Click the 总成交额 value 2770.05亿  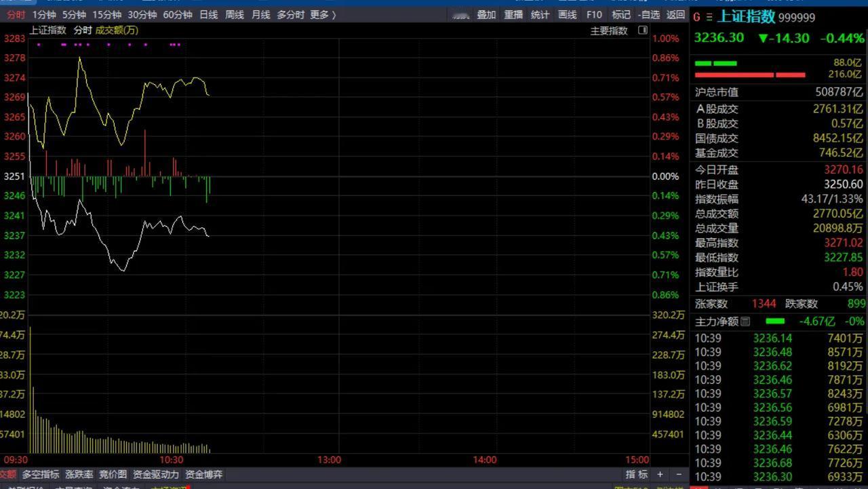point(838,214)
